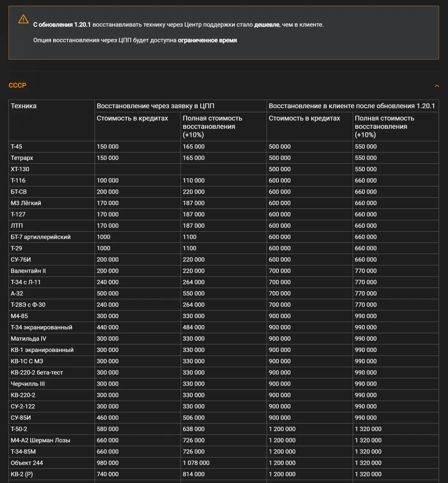Click the Черчилль III row name
This screenshot has width=448, height=483.
tap(28, 384)
